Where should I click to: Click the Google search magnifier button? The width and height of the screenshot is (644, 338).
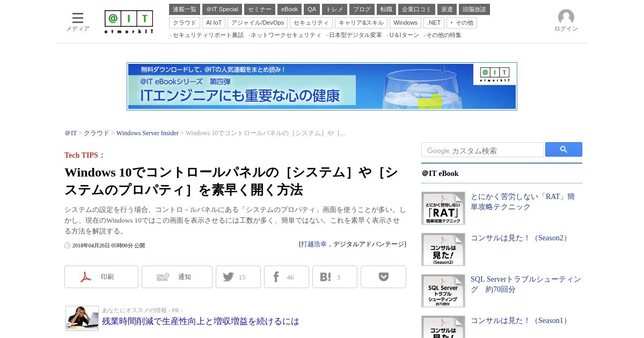563,150
